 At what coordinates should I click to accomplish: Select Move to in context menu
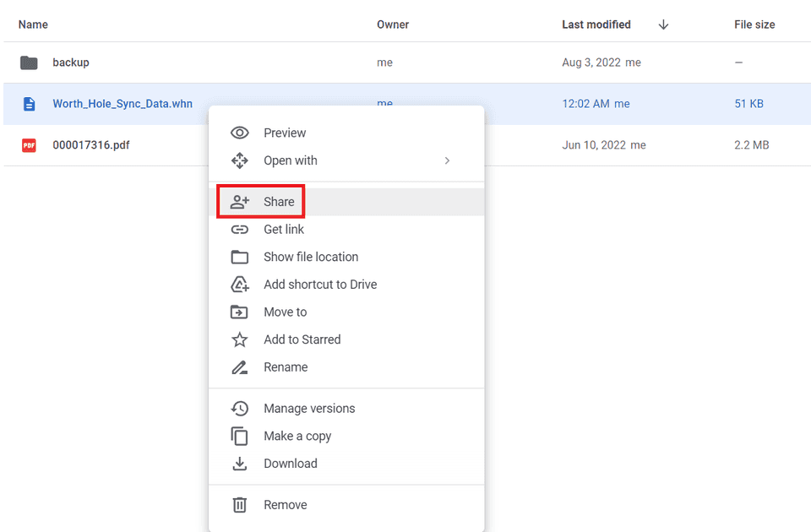coord(285,312)
